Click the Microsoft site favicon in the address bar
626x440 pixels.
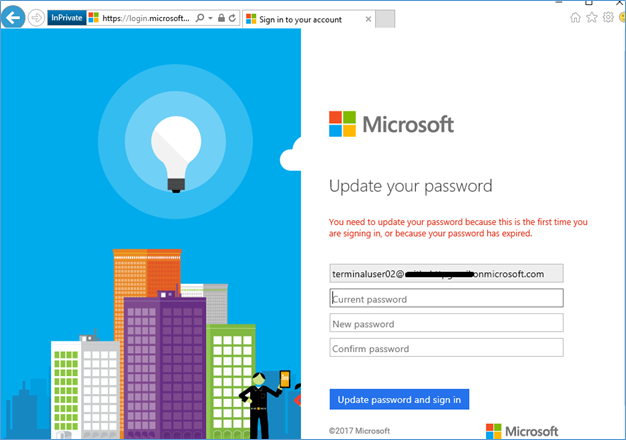(93, 18)
